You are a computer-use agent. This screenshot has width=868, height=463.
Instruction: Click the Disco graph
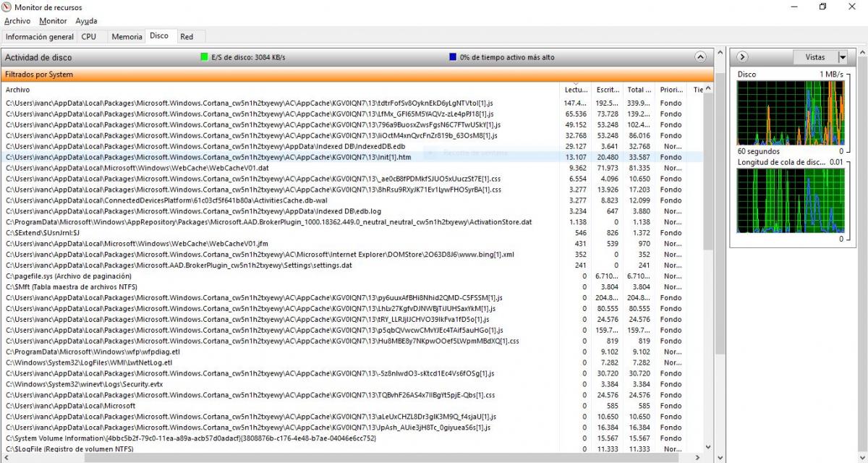click(x=791, y=113)
